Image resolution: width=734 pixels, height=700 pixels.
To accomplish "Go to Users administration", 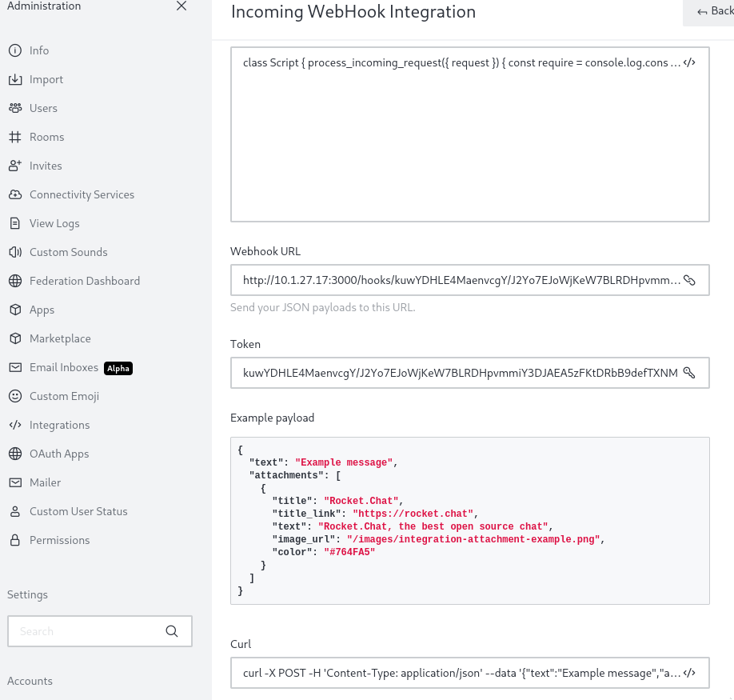I will click(43, 108).
